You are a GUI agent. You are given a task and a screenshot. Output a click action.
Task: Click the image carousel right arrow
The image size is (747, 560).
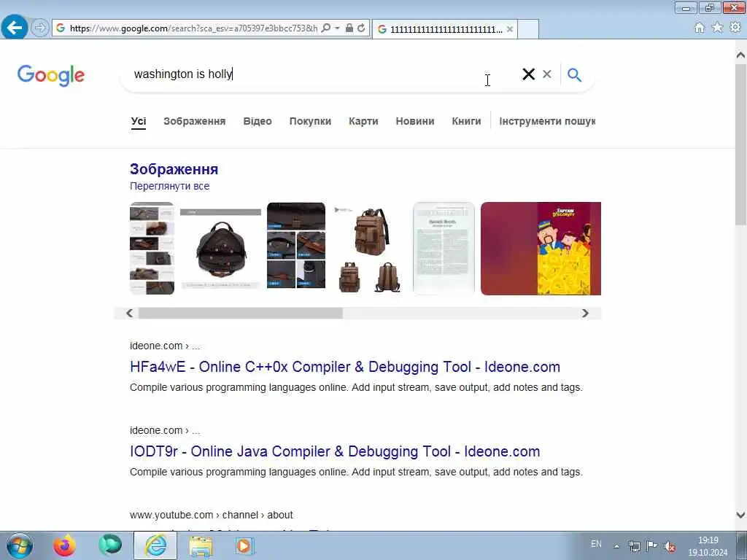[x=585, y=313]
